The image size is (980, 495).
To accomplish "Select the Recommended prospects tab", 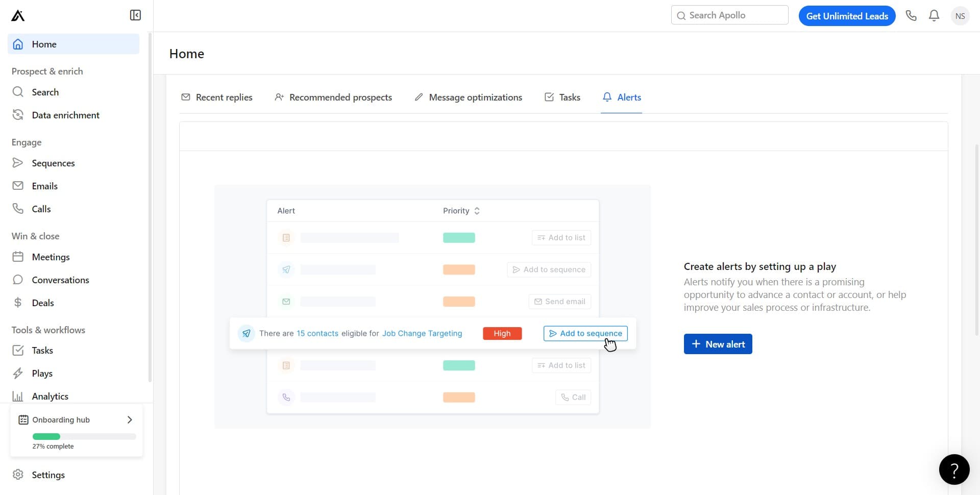I will pyautogui.click(x=333, y=97).
